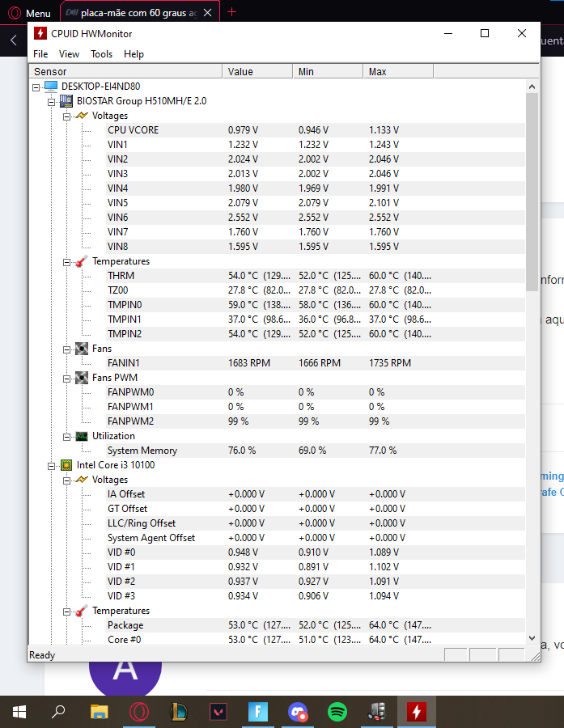The height and width of the screenshot is (728, 564).
Task: Collapse the Intel Core i3 10100 node
Action: tap(51, 466)
